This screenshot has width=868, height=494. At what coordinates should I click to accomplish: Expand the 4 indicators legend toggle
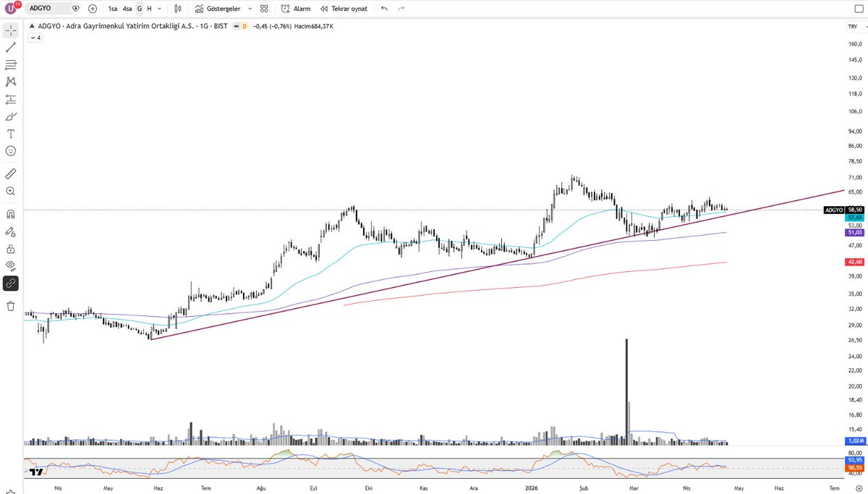pos(35,38)
